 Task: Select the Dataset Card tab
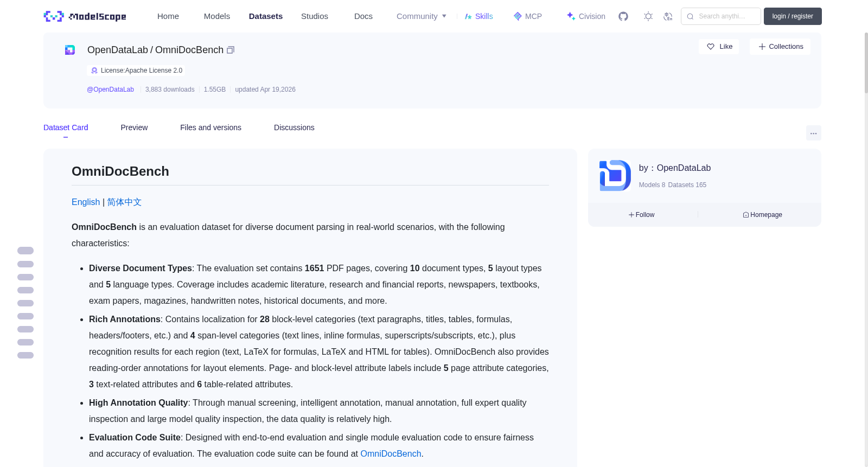(66, 127)
